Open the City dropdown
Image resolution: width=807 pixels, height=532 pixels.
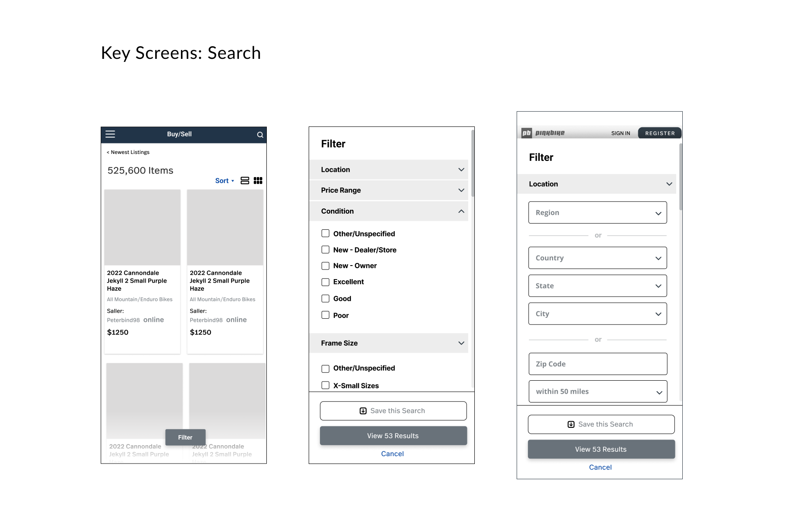[x=598, y=314]
